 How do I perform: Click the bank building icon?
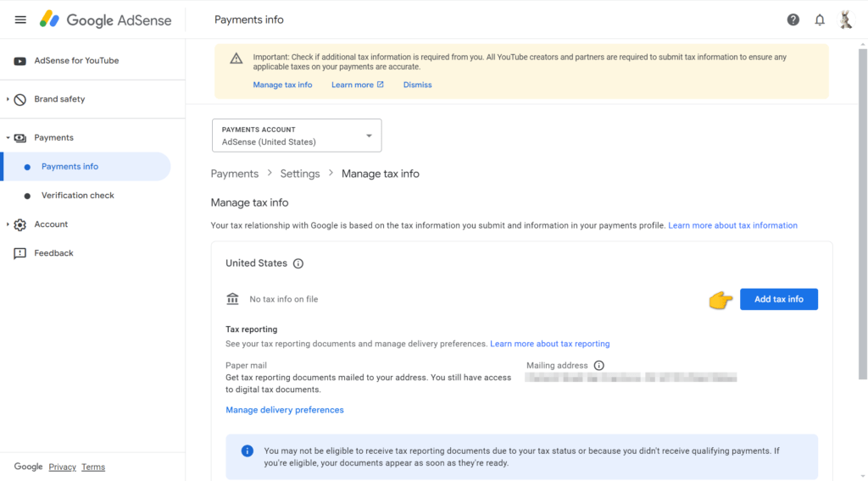[x=232, y=299]
